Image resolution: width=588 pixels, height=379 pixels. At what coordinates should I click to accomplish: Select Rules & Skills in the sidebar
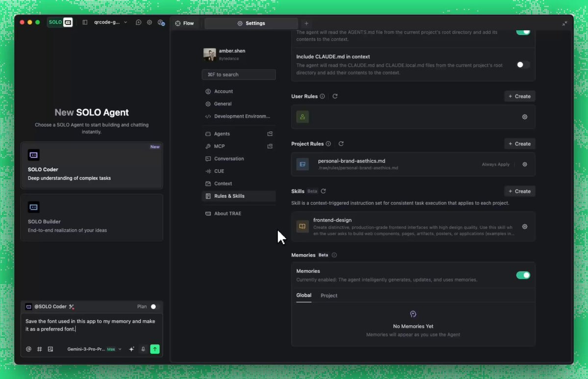pos(239,196)
